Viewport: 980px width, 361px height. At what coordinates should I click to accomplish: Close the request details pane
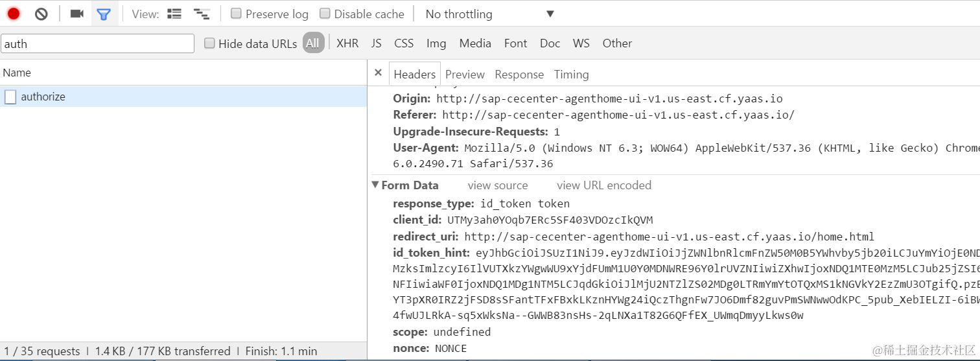(x=378, y=73)
